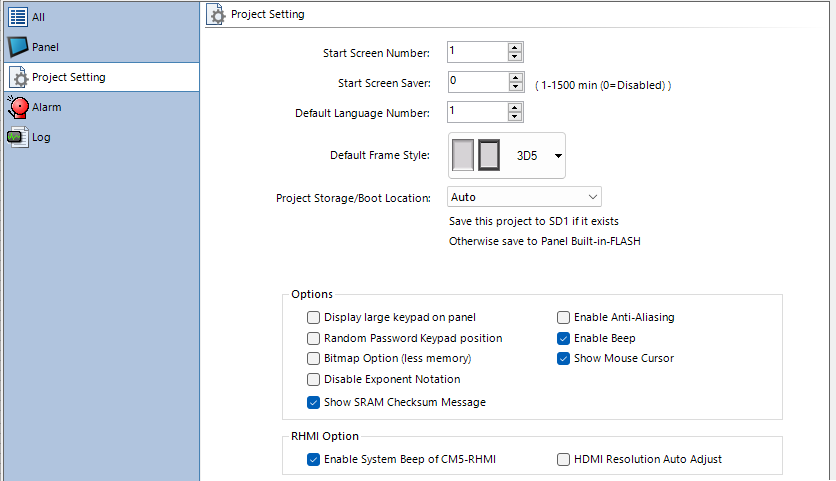Image resolution: width=836 pixels, height=481 pixels.
Task: Click the All list icon in sidebar
Action: (x=17, y=17)
